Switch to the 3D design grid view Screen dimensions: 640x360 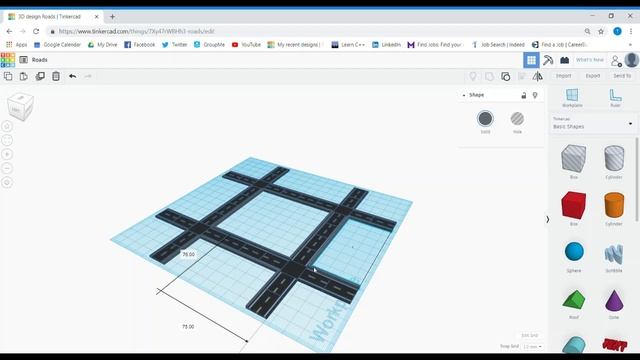531,60
